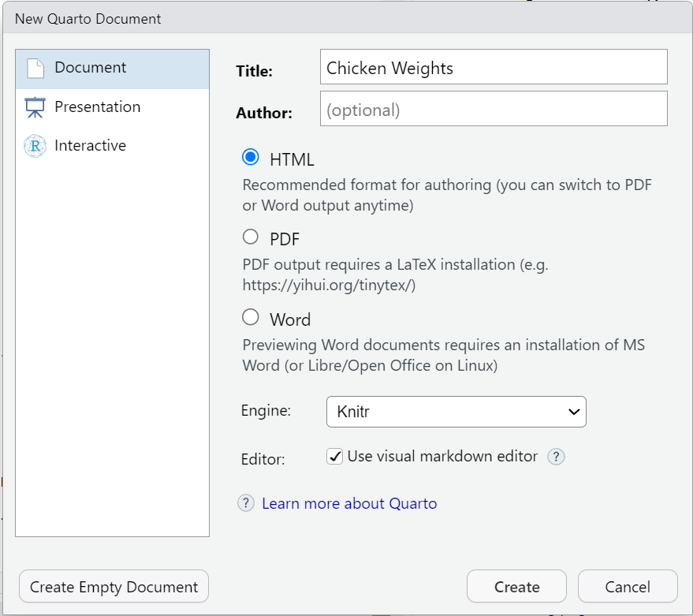Select the projector screen icon for Presentation
The height and width of the screenshot is (616, 693).
[35, 106]
